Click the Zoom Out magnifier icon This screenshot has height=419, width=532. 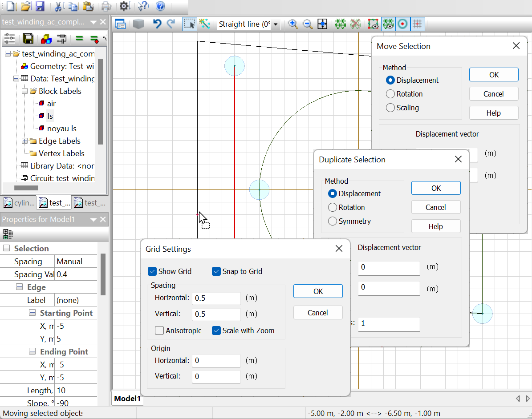pos(308,24)
